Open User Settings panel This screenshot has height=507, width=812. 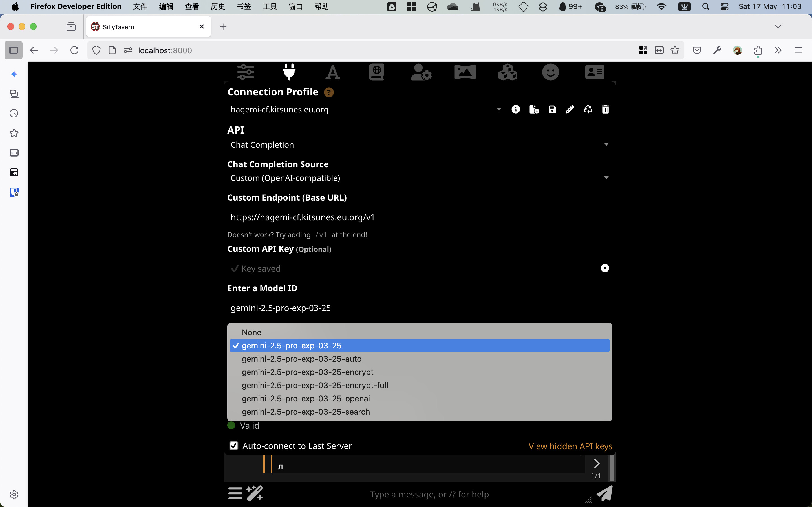pos(422,72)
